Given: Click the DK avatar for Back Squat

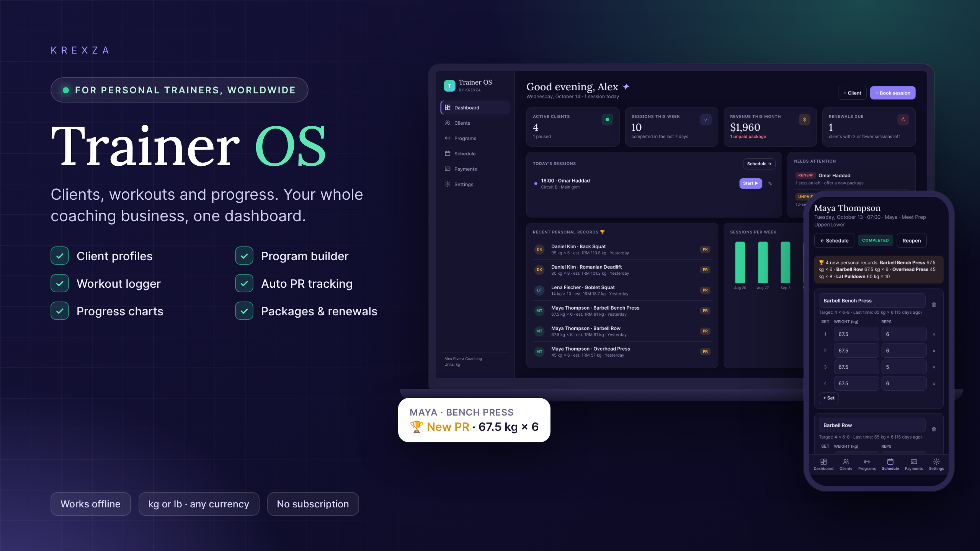Looking at the screenshot, I should (x=539, y=249).
